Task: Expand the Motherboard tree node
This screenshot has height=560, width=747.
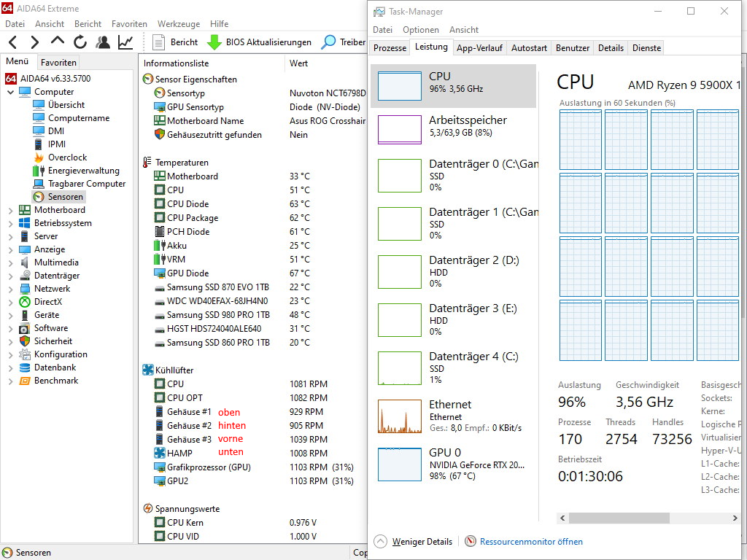Action: click(x=10, y=210)
